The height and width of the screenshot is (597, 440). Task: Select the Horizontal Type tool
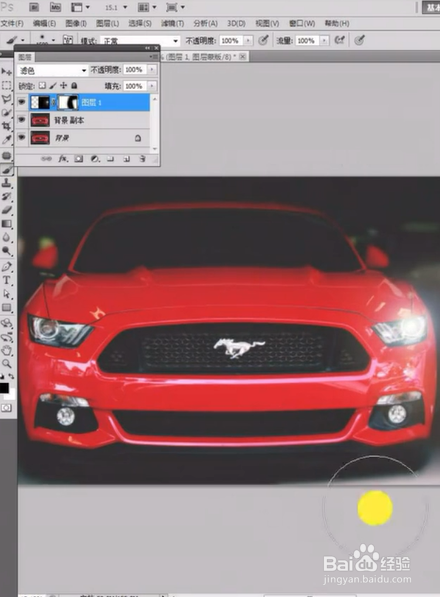(6, 280)
